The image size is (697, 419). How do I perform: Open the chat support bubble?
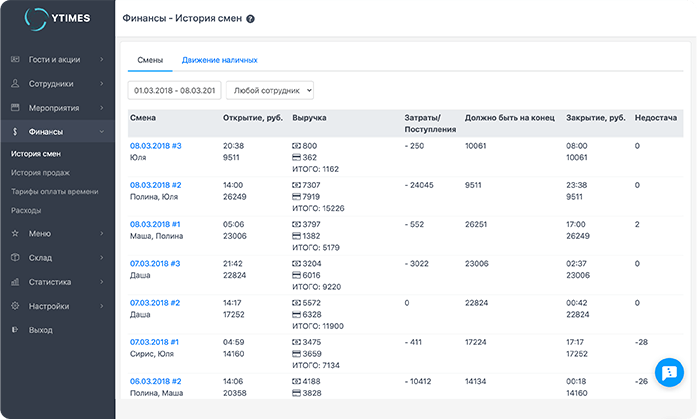[x=667, y=372]
